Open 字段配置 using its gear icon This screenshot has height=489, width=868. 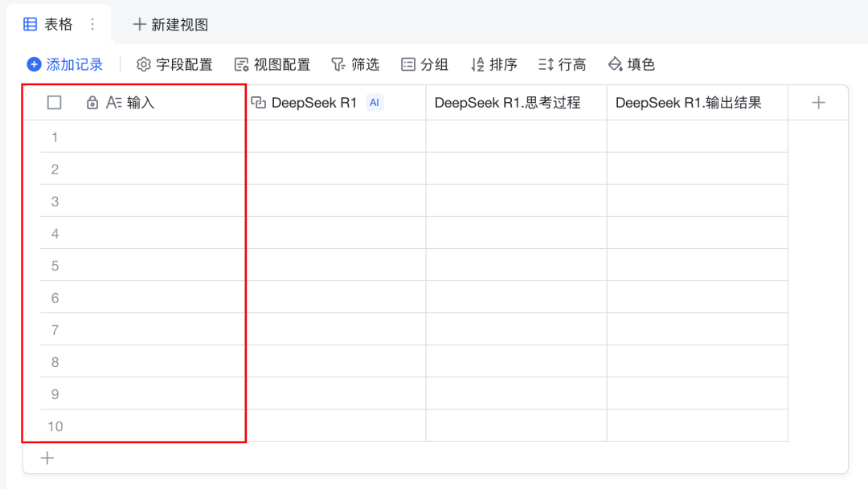144,65
